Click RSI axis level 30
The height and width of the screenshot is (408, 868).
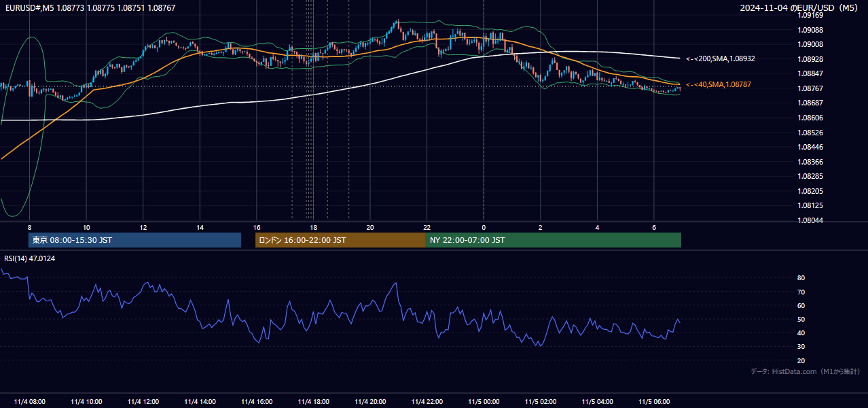click(x=801, y=347)
